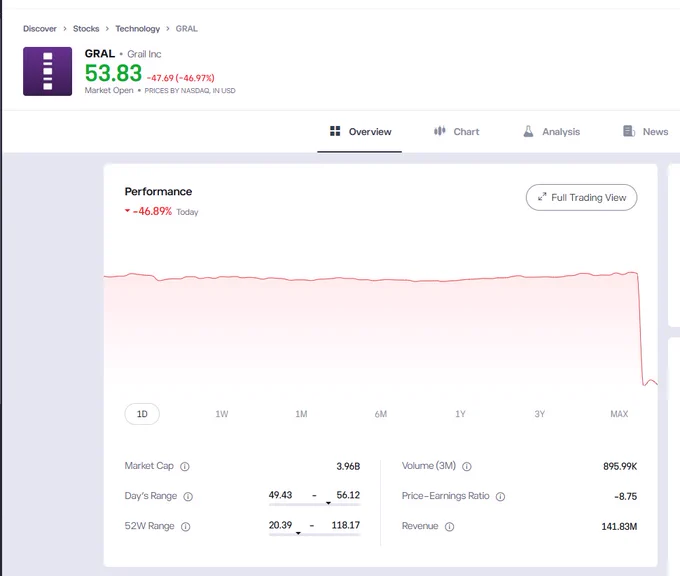Click the Price-Earnings Ratio info icon
The image size is (680, 576).
500,497
